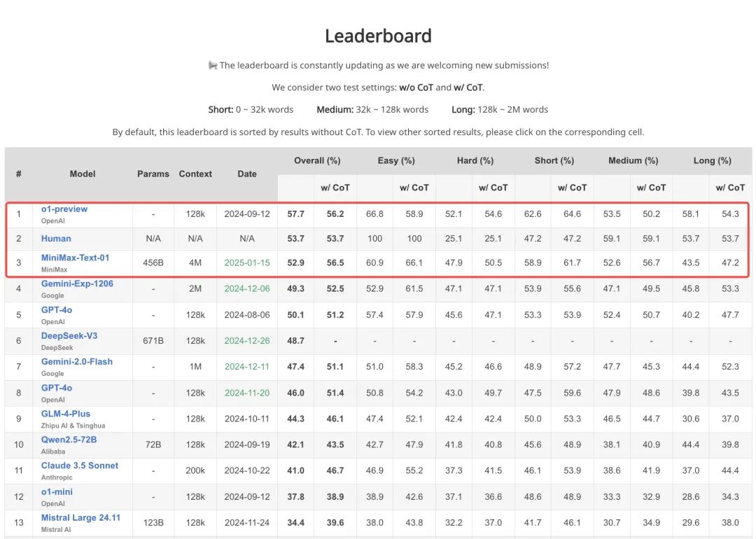The width and height of the screenshot is (756, 539).
Task: Sort by the Medium (%) header
Action: [x=633, y=160]
